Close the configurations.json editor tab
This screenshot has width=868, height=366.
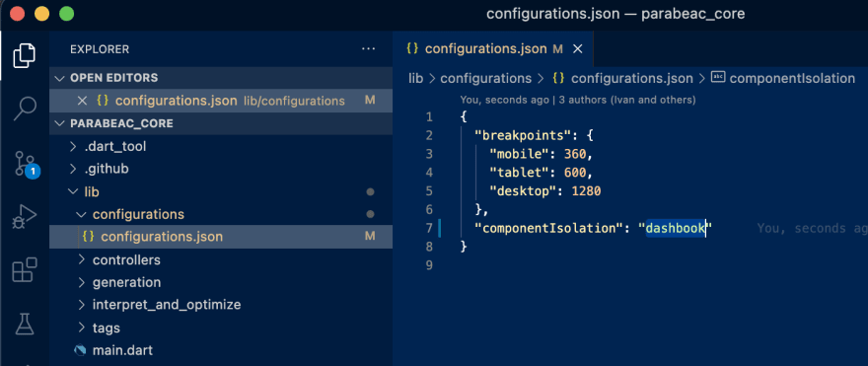coord(577,49)
